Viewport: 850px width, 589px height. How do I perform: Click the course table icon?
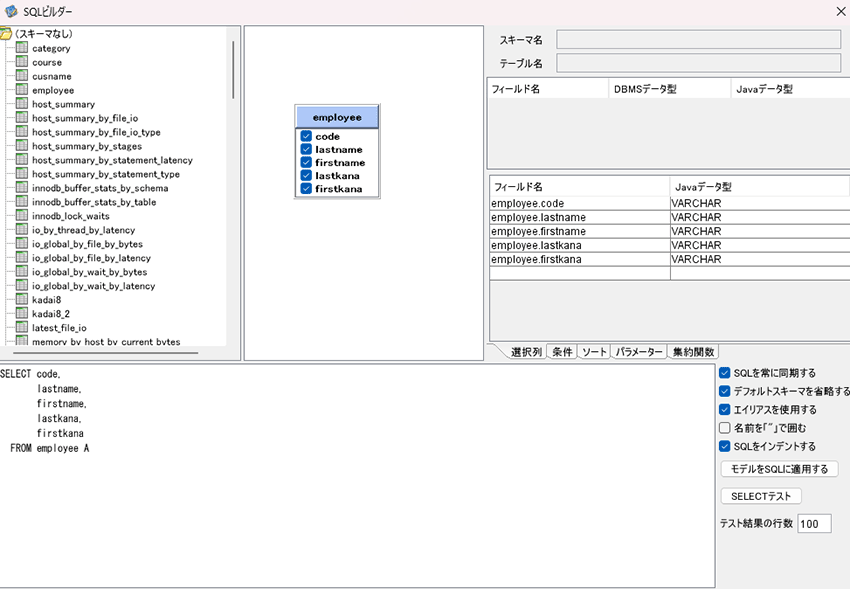[22, 62]
